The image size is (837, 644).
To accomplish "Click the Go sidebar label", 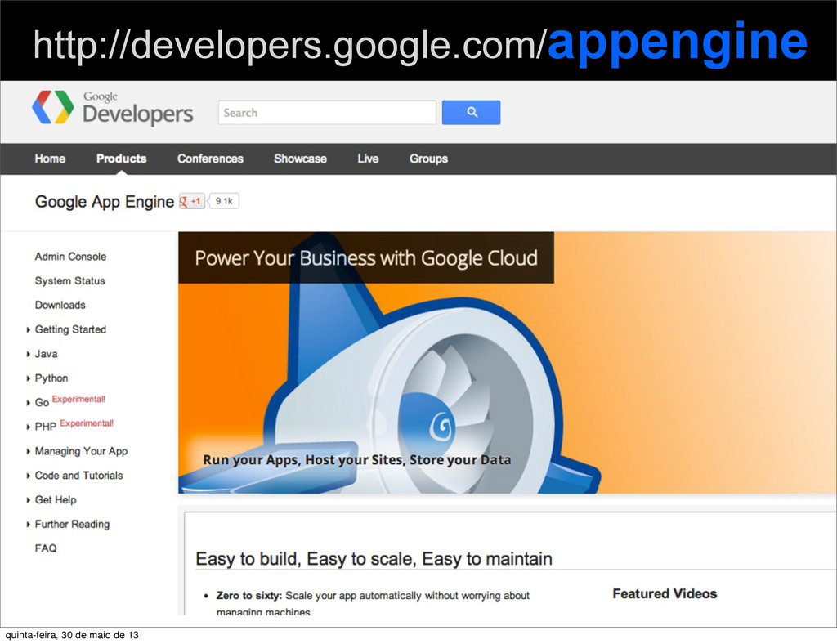I will pos(42,403).
